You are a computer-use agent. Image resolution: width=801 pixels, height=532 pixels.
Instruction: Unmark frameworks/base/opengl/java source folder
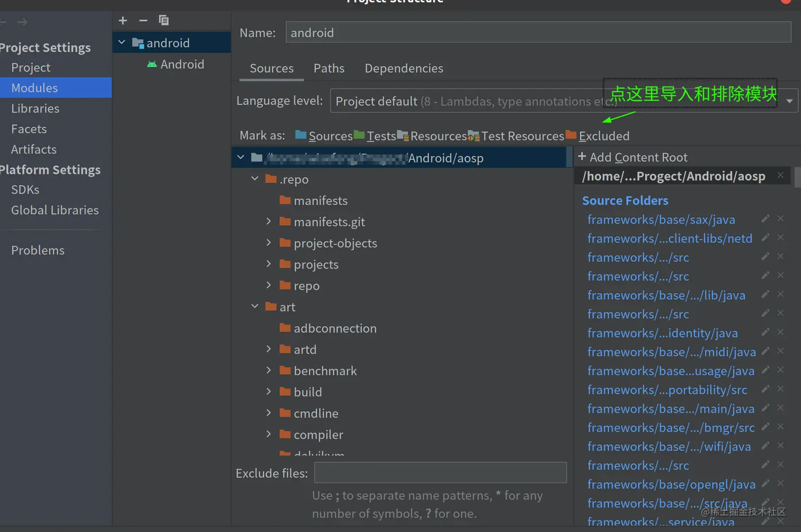(780, 483)
